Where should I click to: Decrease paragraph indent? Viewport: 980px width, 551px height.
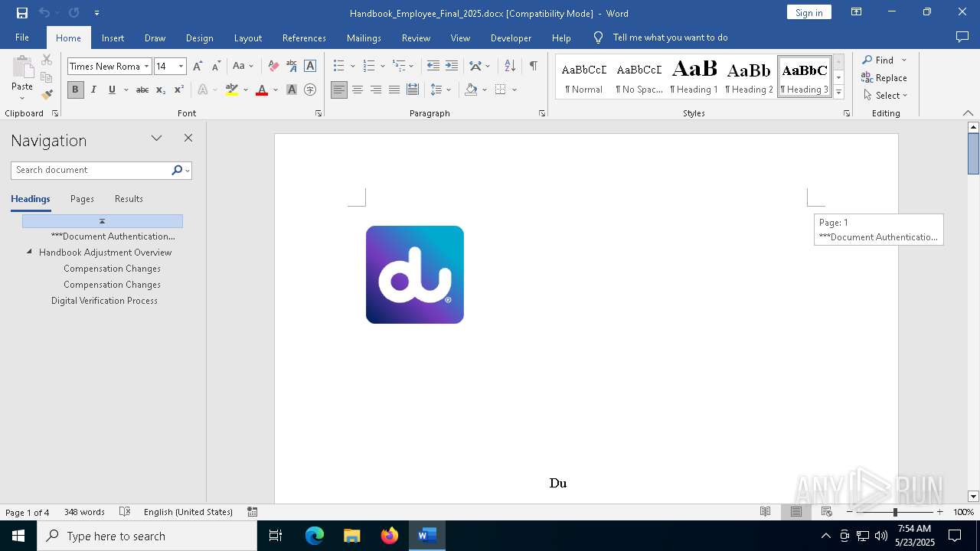point(433,67)
